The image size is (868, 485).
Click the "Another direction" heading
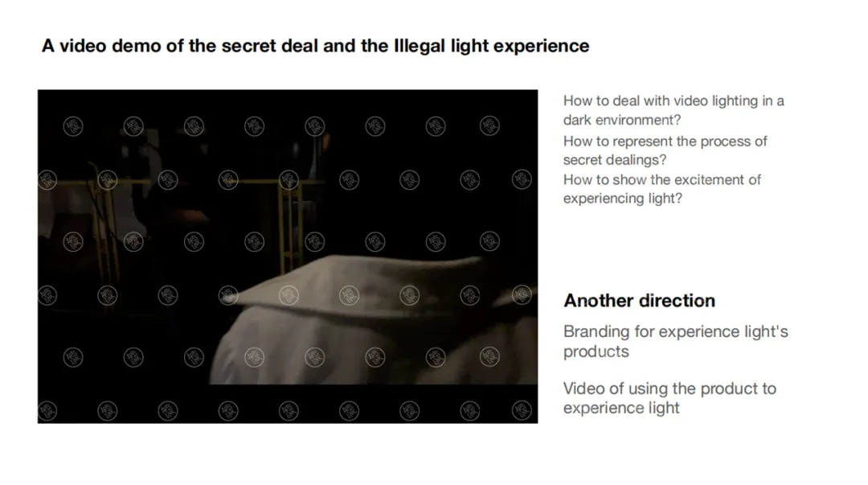pyautogui.click(x=640, y=301)
